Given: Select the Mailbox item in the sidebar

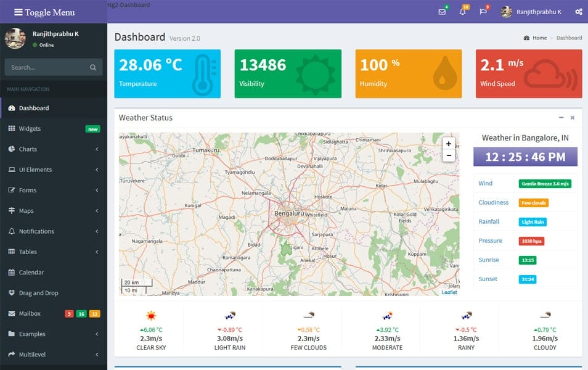Looking at the screenshot, I should coord(30,313).
